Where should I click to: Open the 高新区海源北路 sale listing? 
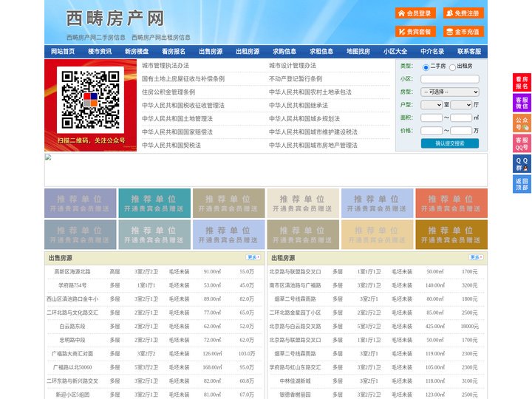72,272
